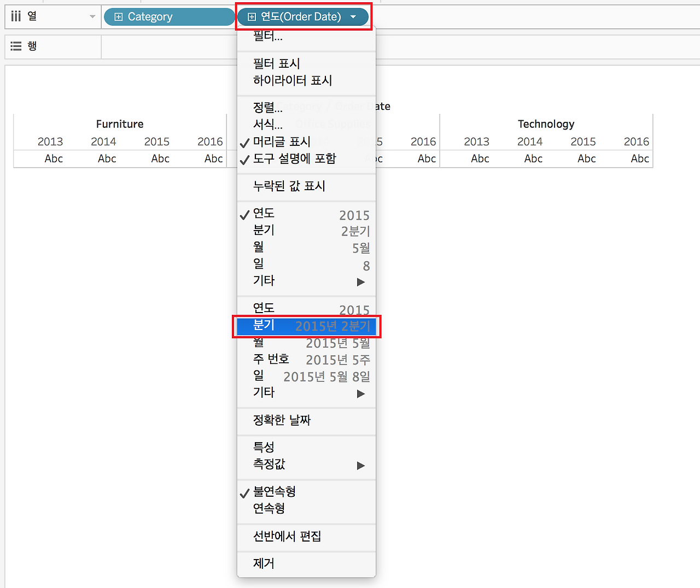Select 2014 header under Furniture
Image resolution: width=700 pixels, height=588 pixels.
(103, 142)
